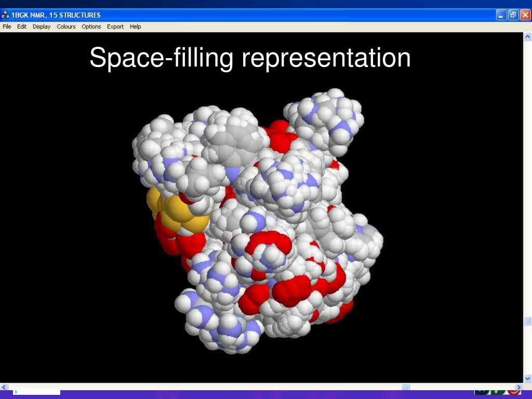Click the vertical scrollbar thumb
Screen dimensions: 532x399
coord(527,321)
